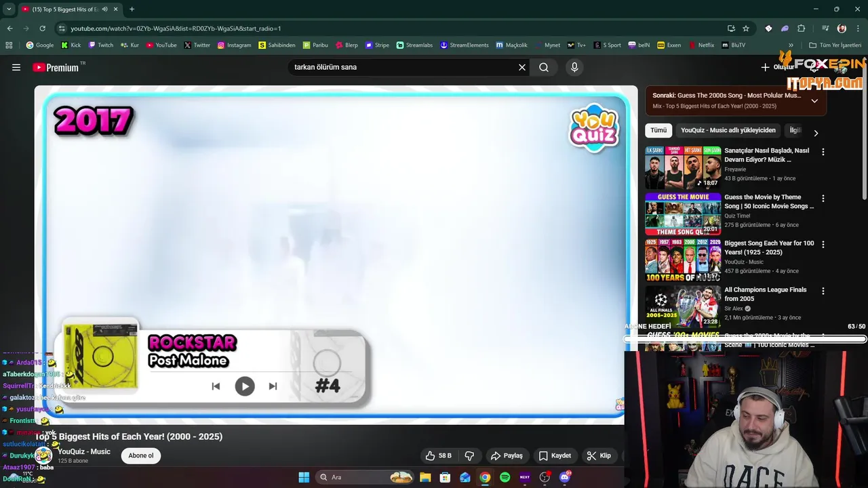
Task: Click taskbar 'Ara' search box
Action: pyautogui.click(x=365, y=477)
